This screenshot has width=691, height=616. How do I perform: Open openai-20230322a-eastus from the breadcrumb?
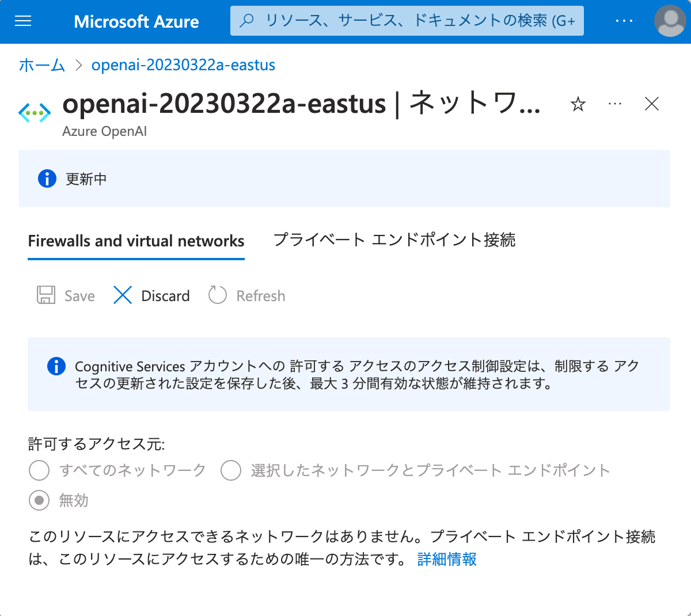(x=183, y=65)
